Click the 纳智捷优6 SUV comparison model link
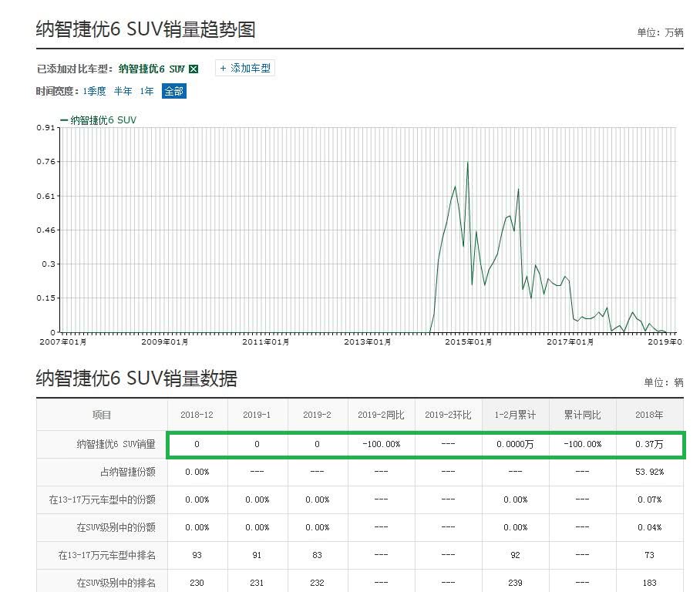Image resolution: width=700 pixels, height=592 pixels. pyautogui.click(x=151, y=69)
